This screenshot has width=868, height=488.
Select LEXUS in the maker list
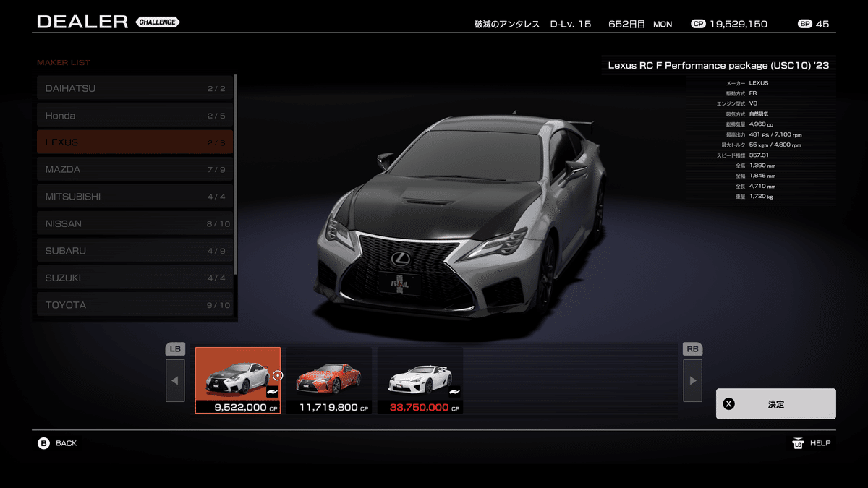[135, 142]
